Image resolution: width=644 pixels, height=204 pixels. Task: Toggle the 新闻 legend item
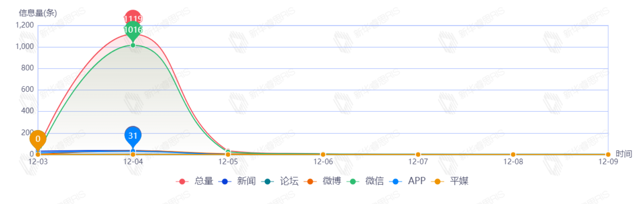click(237, 181)
